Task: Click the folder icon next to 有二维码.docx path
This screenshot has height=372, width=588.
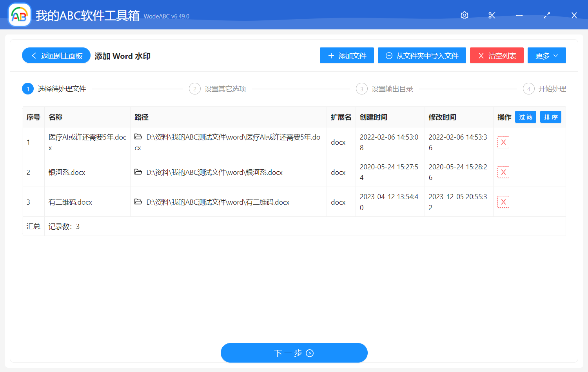Action: click(x=138, y=202)
